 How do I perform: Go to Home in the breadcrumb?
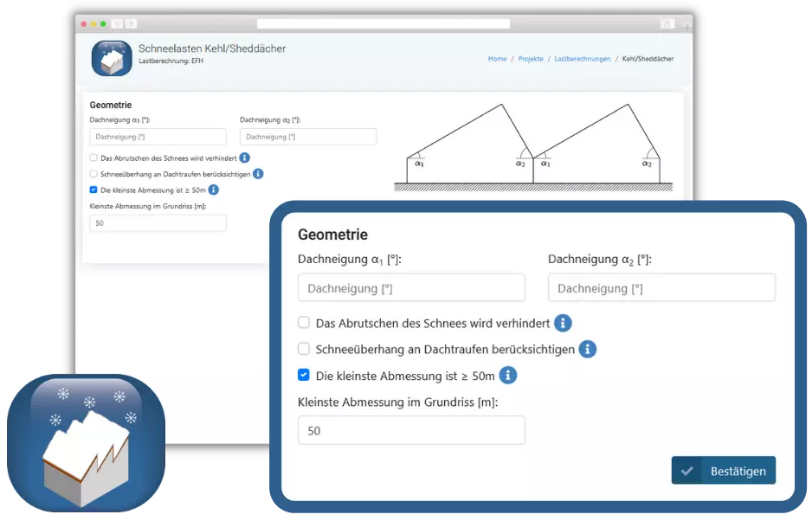click(x=497, y=59)
